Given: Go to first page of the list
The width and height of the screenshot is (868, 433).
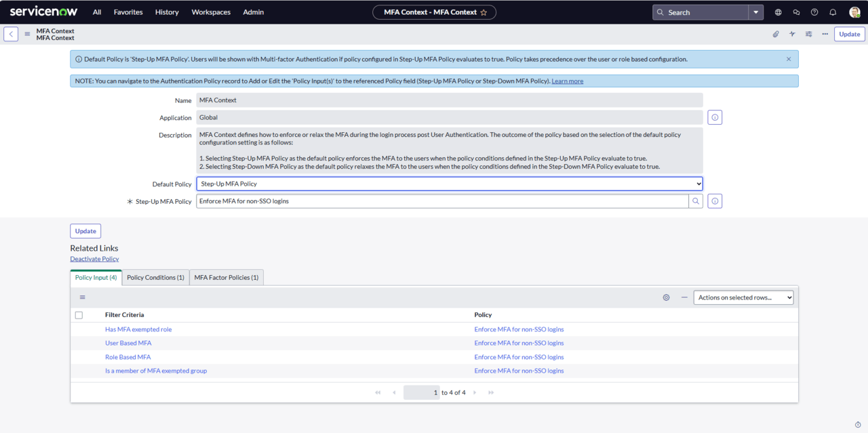Looking at the screenshot, I should [378, 392].
